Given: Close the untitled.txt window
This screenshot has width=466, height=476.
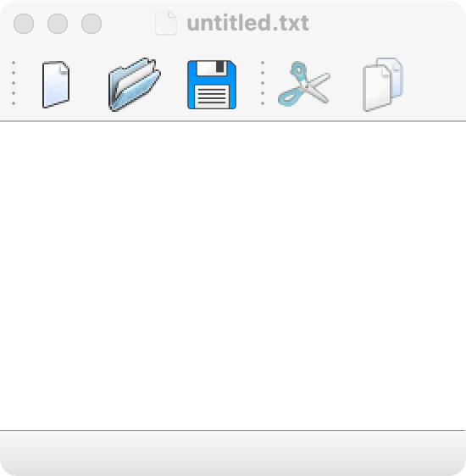Looking at the screenshot, I should tap(24, 24).
